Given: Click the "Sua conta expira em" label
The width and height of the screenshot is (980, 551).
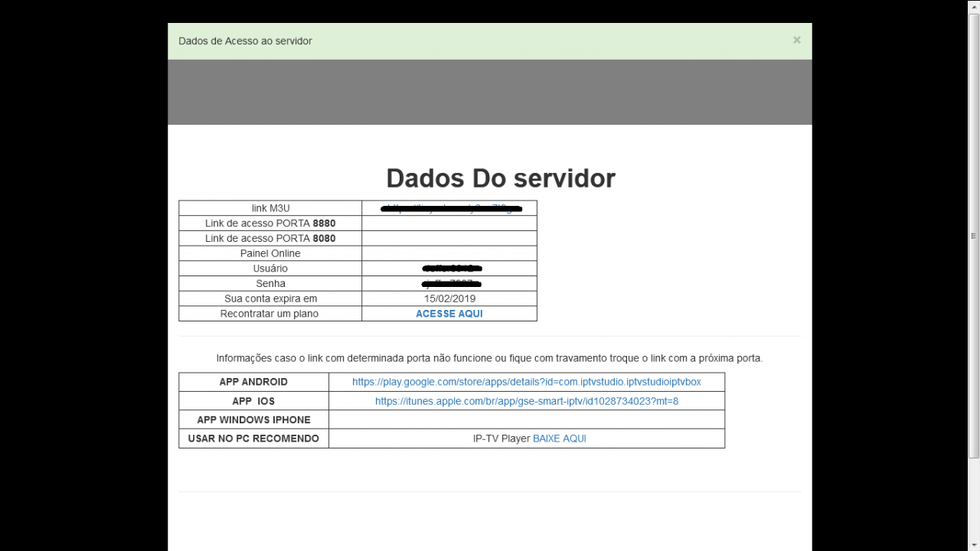Looking at the screenshot, I should coord(270,298).
